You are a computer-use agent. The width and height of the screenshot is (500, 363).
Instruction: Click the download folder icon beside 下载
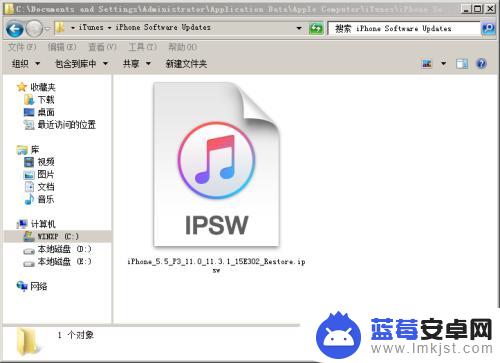tap(29, 100)
